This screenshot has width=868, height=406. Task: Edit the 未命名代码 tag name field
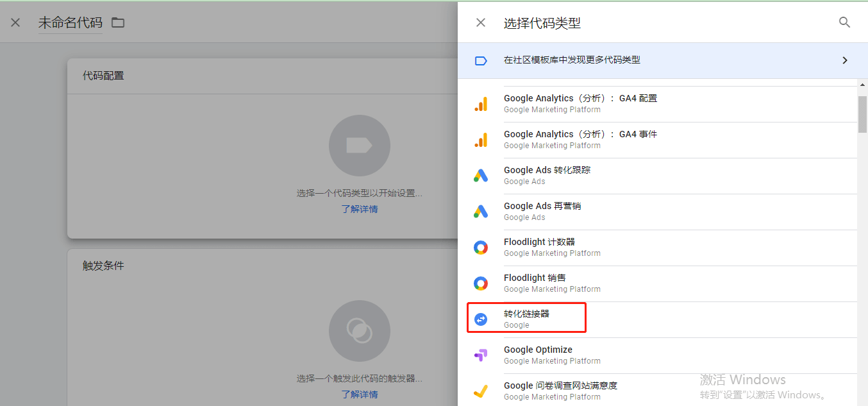coord(70,23)
